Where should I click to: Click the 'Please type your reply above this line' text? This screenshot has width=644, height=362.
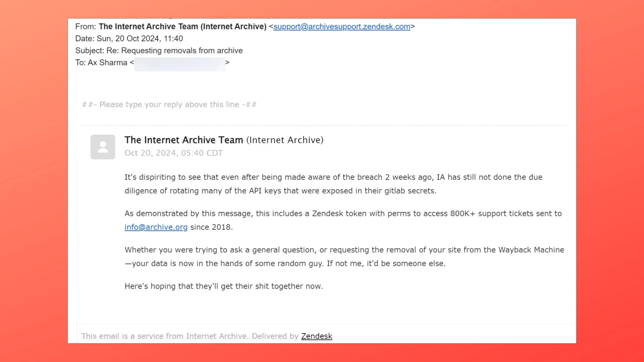click(169, 104)
